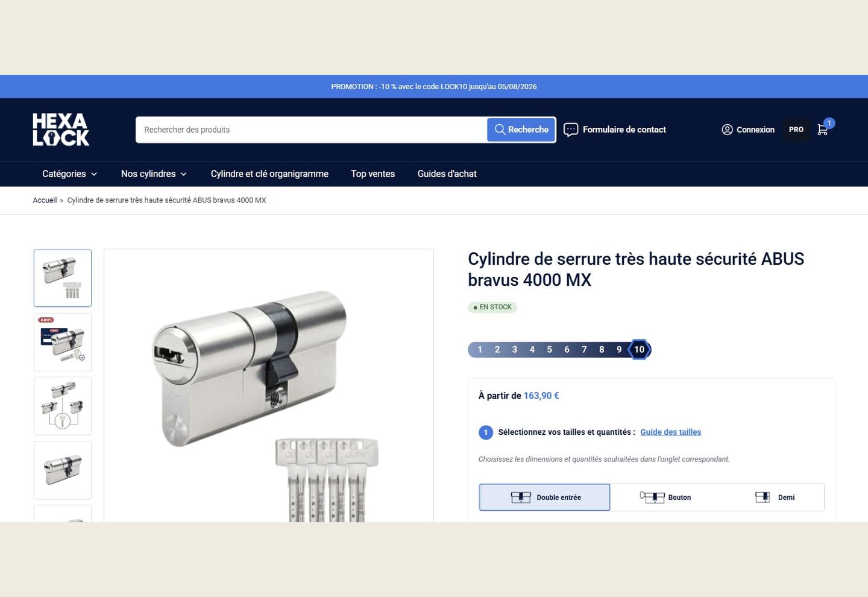Click the current product breadcrumb text
The width and height of the screenshot is (868, 597).
pos(166,200)
